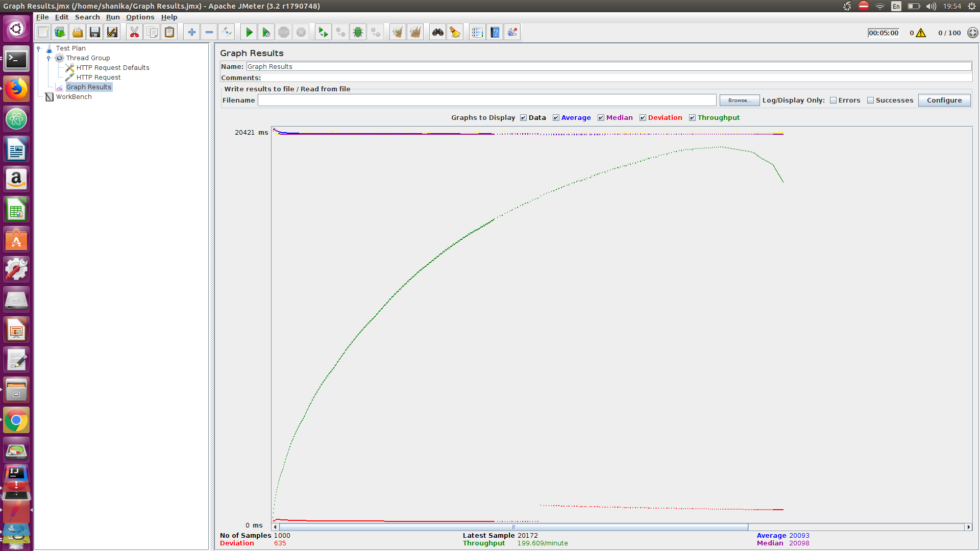This screenshot has height=551, width=980.
Task: Uncheck the Throughput graph checkbox
Action: [692, 118]
